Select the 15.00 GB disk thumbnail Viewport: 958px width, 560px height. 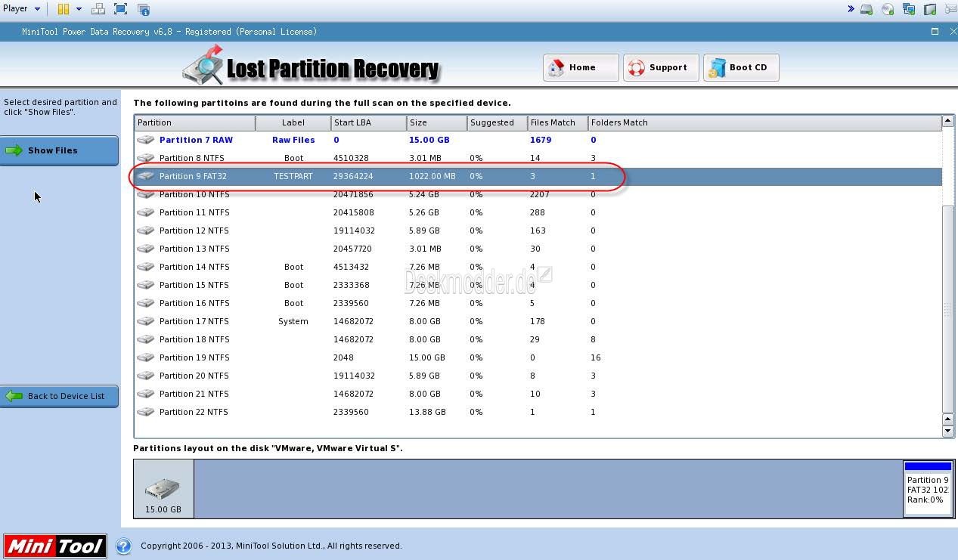[163, 489]
